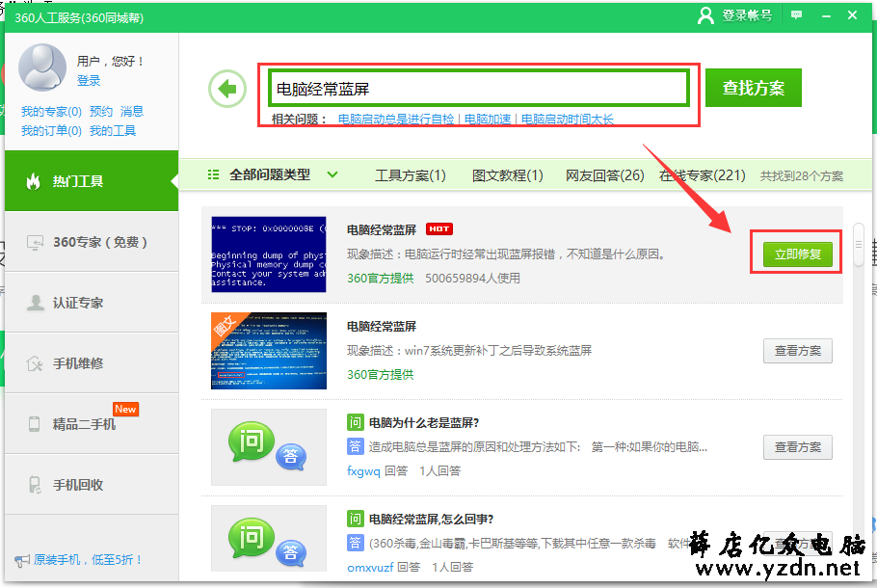
Task: Click the 立即修复 button
Action: (x=798, y=254)
